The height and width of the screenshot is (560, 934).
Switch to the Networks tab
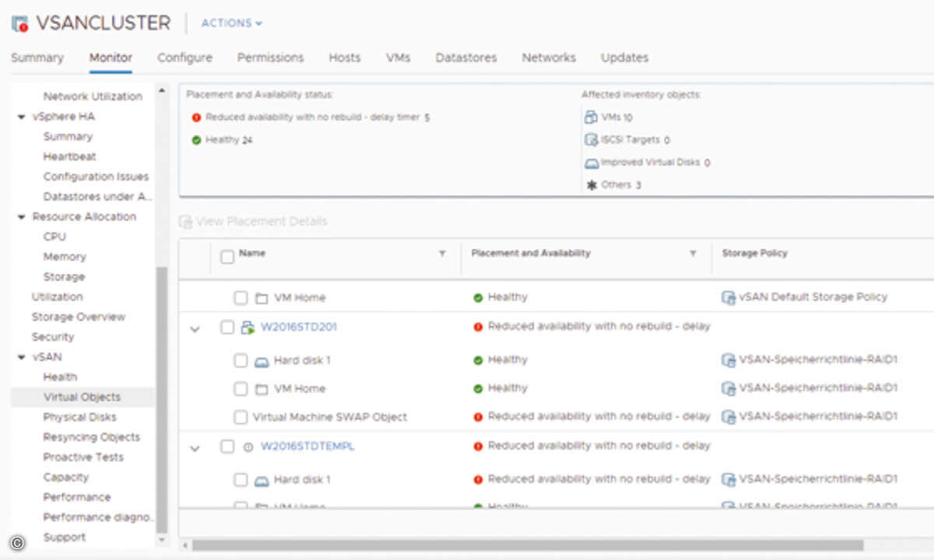click(x=549, y=58)
